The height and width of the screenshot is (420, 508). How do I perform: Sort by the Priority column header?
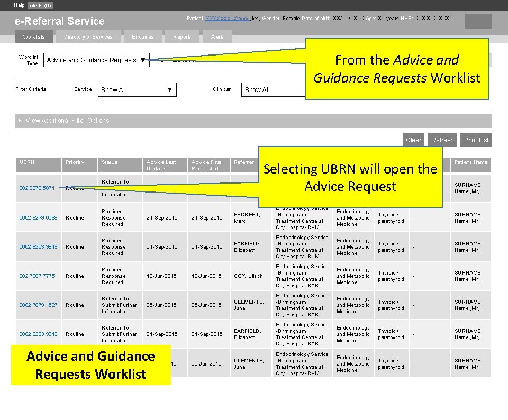point(80,165)
